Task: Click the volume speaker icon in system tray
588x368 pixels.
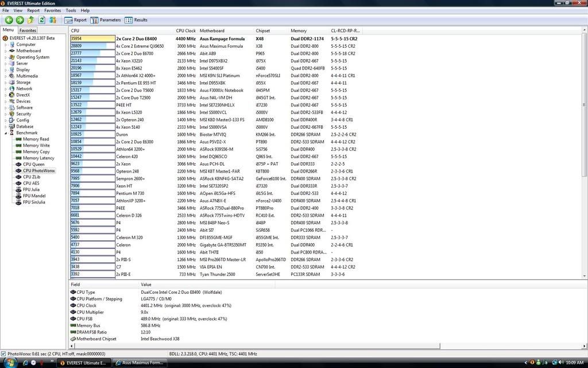Action: pyautogui.click(x=561, y=362)
